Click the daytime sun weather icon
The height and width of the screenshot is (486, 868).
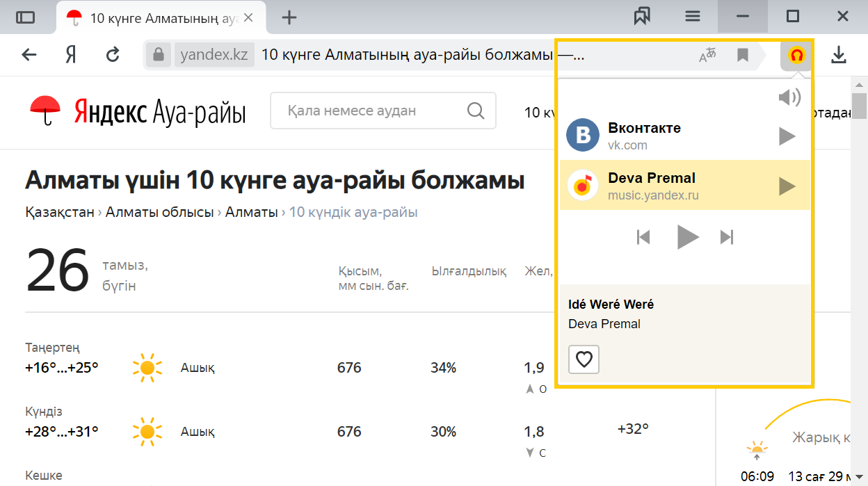147,432
